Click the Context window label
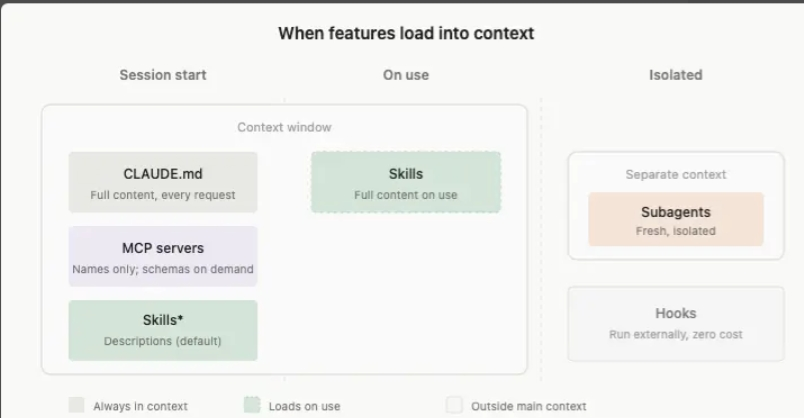Viewport: 804px width, 418px height. 284,127
